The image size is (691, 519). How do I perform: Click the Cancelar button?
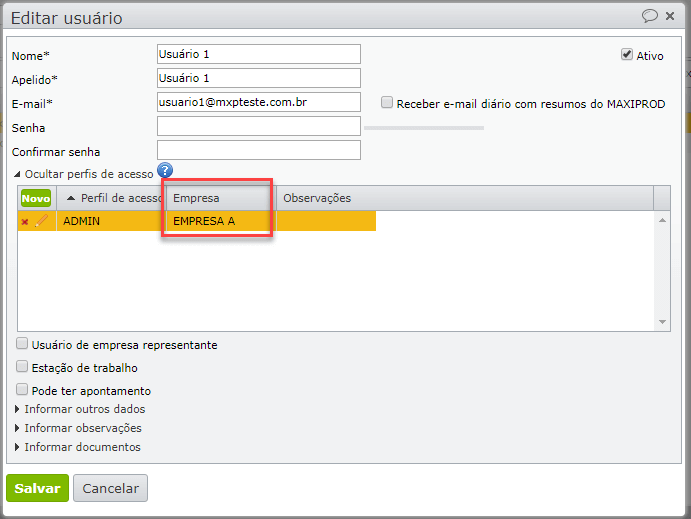[x=110, y=488]
